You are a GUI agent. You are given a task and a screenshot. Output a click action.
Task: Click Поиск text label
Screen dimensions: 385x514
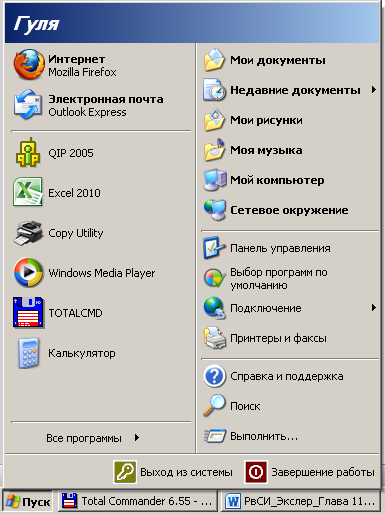(245, 406)
